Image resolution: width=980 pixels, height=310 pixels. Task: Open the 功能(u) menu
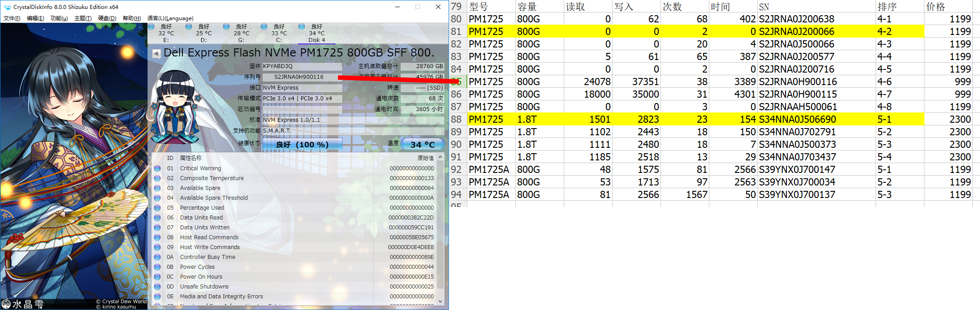(59, 18)
